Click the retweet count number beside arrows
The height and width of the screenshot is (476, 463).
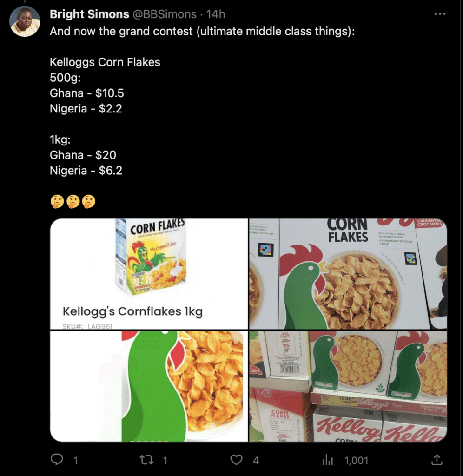165,460
